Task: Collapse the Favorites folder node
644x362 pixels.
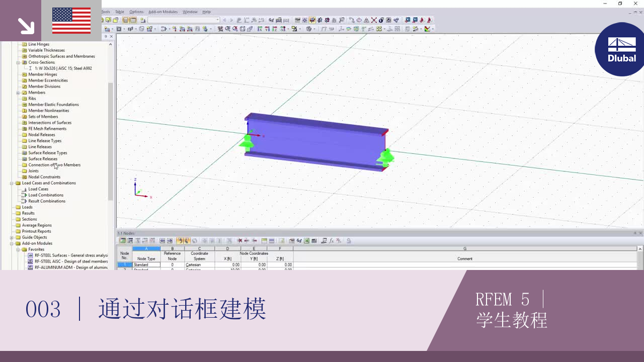Action: pyautogui.click(x=18, y=249)
